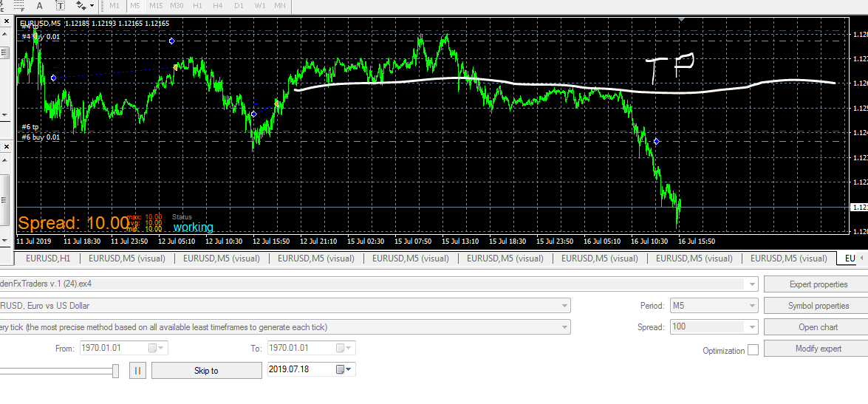Viewport: 868px width, 404px height.
Task: Click the chart shift triangle marker
Action: click(x=681, y=18)
